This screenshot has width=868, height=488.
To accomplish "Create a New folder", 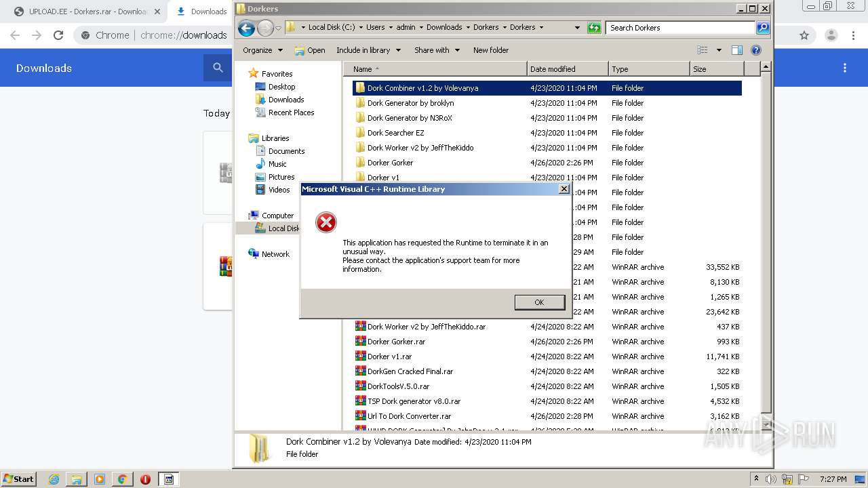I will (491, 50).
